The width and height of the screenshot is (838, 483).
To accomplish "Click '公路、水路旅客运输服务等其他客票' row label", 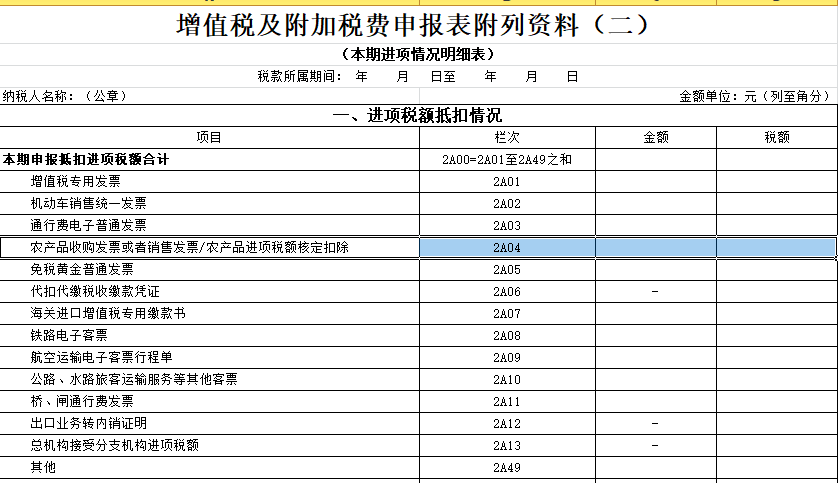I will pyautogui.click(x=134, y=379).
